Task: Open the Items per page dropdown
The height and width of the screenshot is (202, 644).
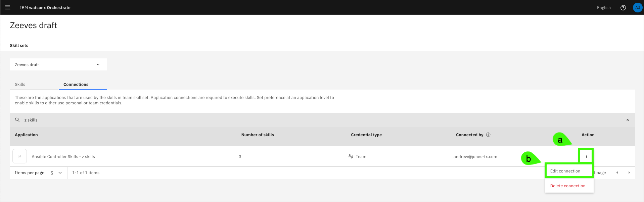Action: pos(56,173)
